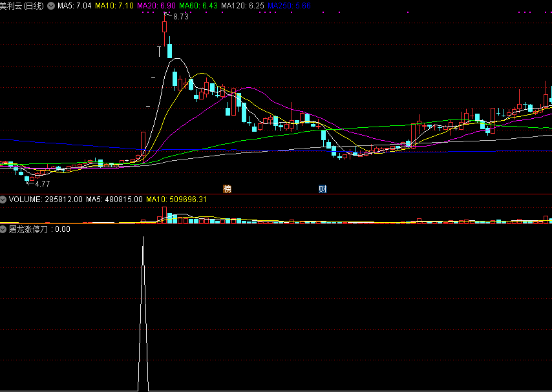Click the blue MA250 moving average label
Viewport: 552px width, 392px height.
[x=289, y=6]
